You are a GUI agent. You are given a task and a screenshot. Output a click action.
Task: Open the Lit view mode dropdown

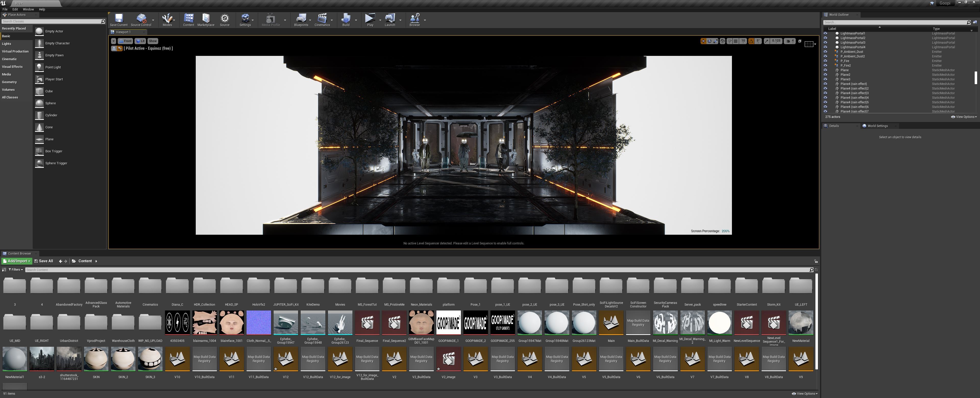(140, 41)
